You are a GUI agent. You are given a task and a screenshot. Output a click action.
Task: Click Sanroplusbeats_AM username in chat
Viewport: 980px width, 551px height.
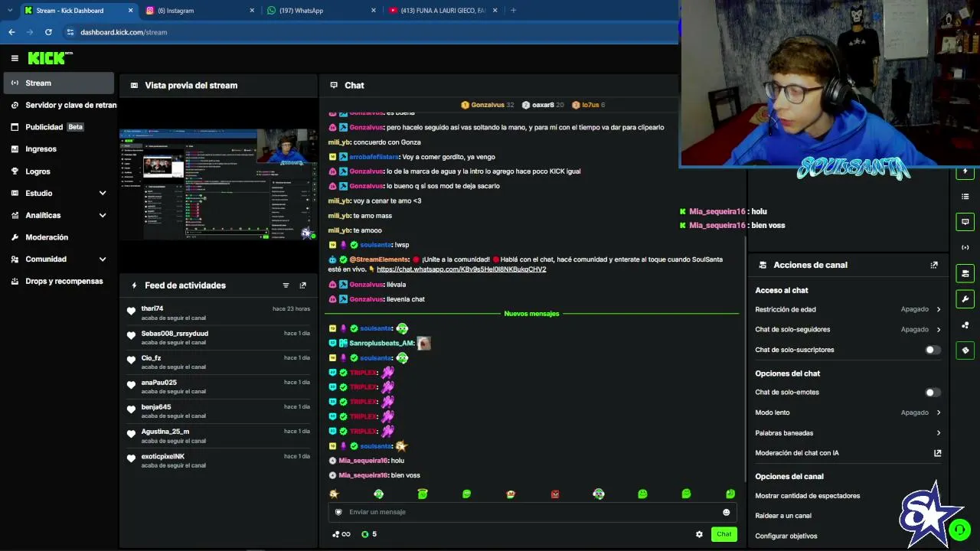point(381,344)
